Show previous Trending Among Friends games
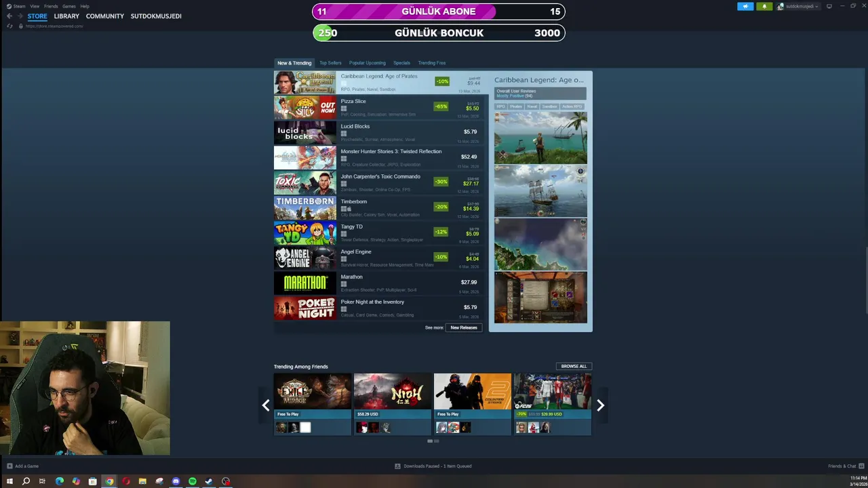The height and width of the screenshot is (488, 868). (x=266, y=405)
